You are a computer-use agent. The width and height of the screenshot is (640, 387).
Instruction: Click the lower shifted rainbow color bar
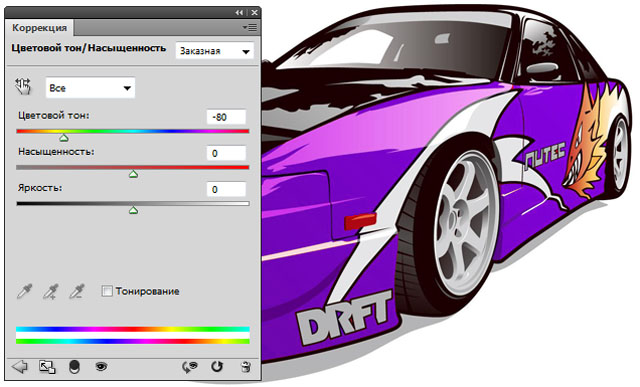point(133,341)
